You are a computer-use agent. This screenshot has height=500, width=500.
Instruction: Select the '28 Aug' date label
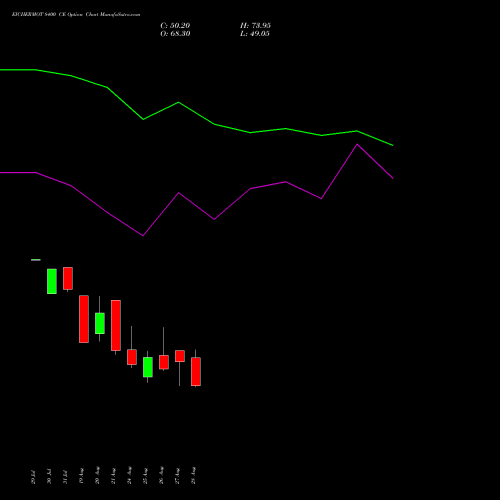pyautogui.click(x=193, y=476)
